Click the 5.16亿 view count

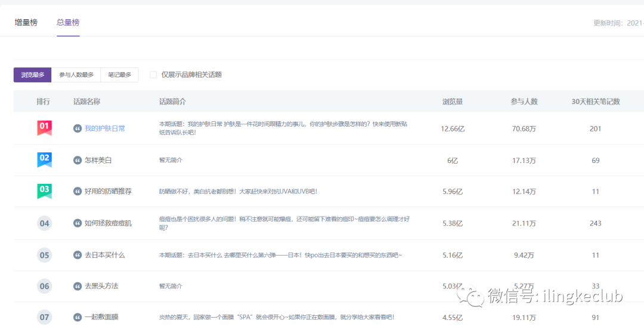(453, 255)
